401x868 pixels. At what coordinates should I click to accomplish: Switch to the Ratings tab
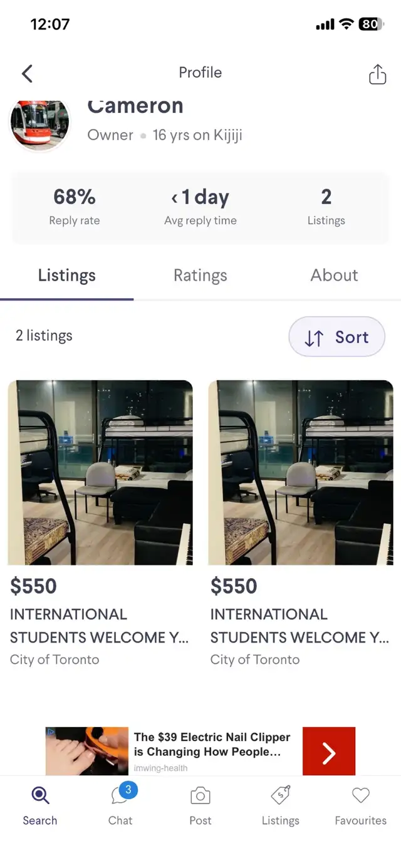coord(200,276)
